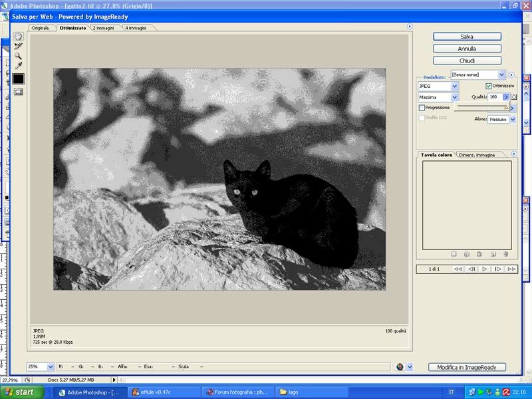Jump to the last animation frame
Image resolution: width=532 pixels, height=399 pixels.
coord(511,269)
